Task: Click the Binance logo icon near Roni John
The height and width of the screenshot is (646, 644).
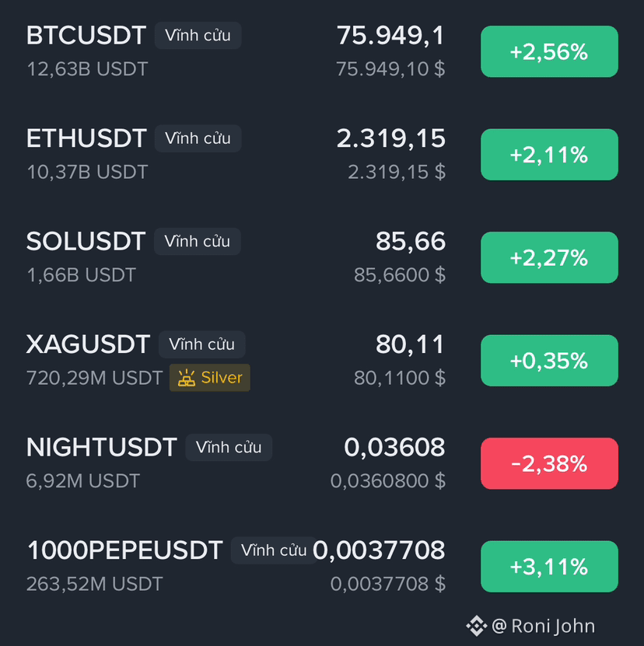Action: [x=477, y=626]
